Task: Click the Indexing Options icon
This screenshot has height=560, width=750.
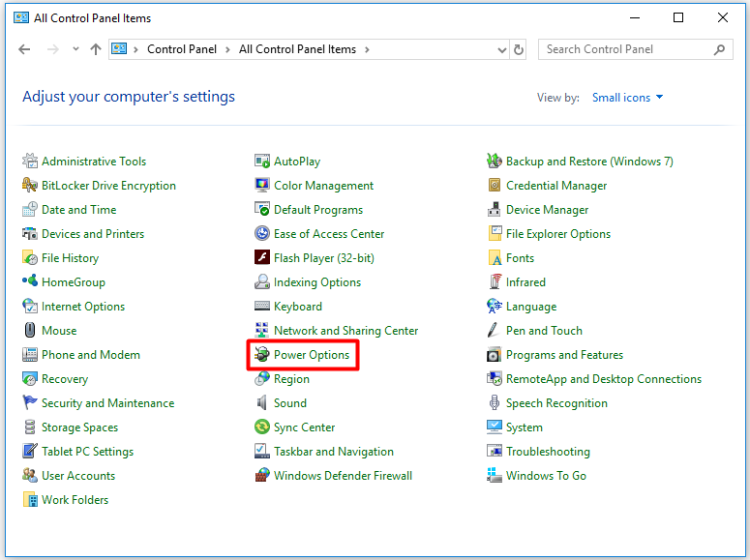Action: coord(262,282)
